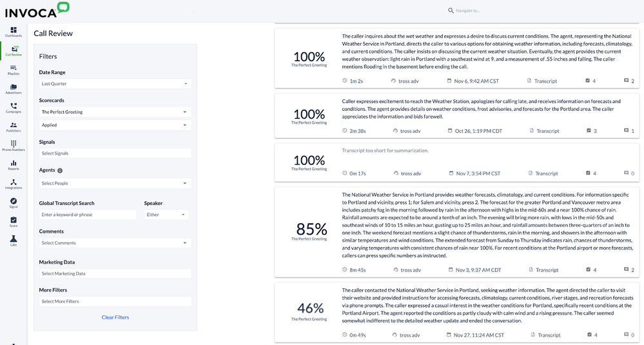The width and height of the screenshot is (644, 345).
Task: Open Labs flask icon
Action: click(x=14, y=241)
